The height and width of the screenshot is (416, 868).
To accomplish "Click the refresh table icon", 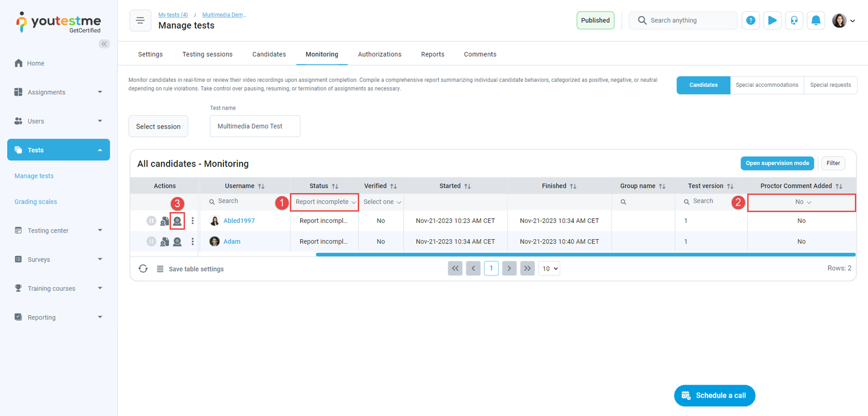I will [x=143, y=268].
